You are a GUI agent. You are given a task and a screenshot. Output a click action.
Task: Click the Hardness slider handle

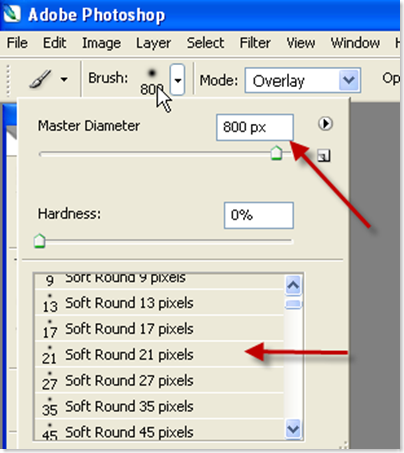(40, 241)
